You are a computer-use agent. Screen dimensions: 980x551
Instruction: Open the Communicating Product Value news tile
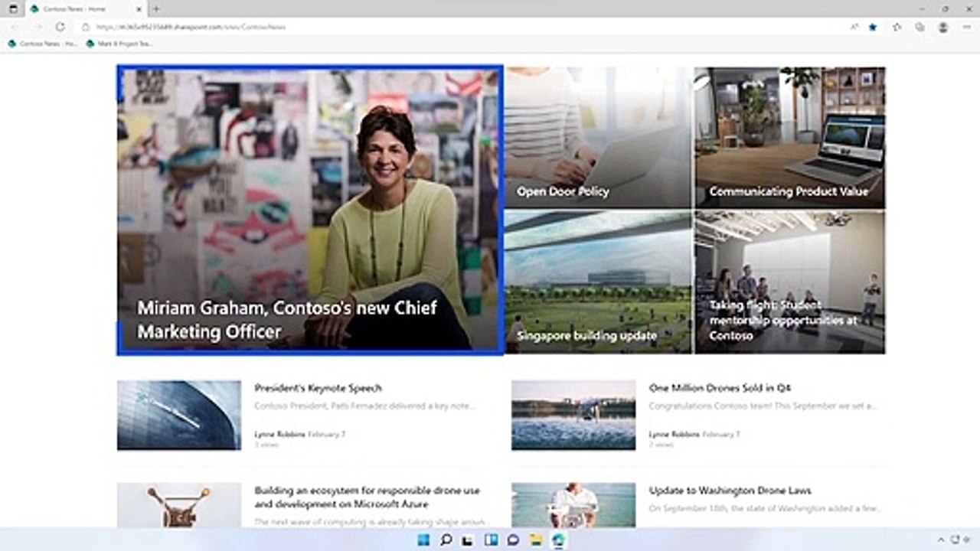point(789,138)
